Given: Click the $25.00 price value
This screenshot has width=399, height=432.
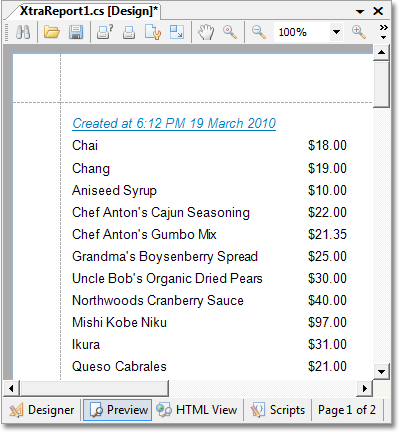Looking at the screenshot, I should pyautogui.click(x=327, y=256).
